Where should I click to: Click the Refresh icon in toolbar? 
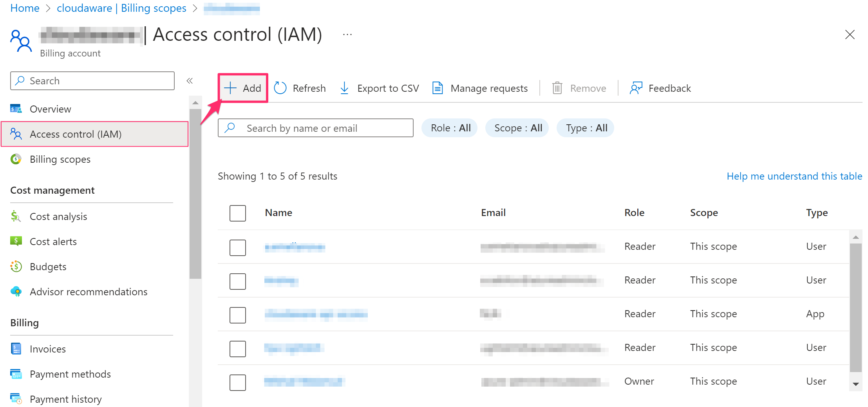280,88
